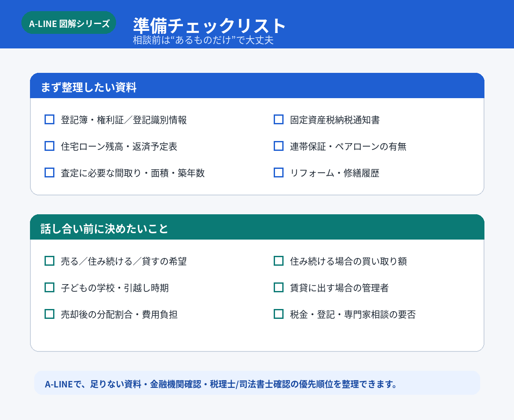Click the text 売る／住み続ける／貸すの希望

coord(124,261)
